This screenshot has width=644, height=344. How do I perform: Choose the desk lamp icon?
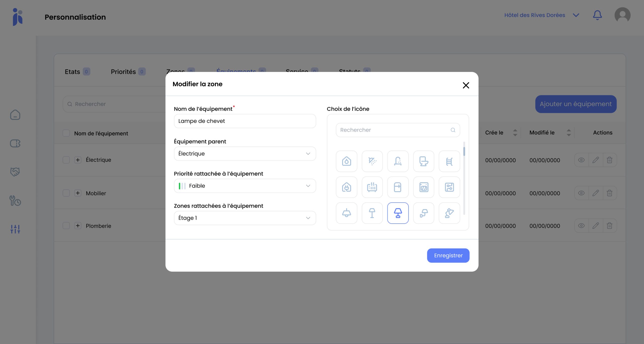click(x=449, y=213)
